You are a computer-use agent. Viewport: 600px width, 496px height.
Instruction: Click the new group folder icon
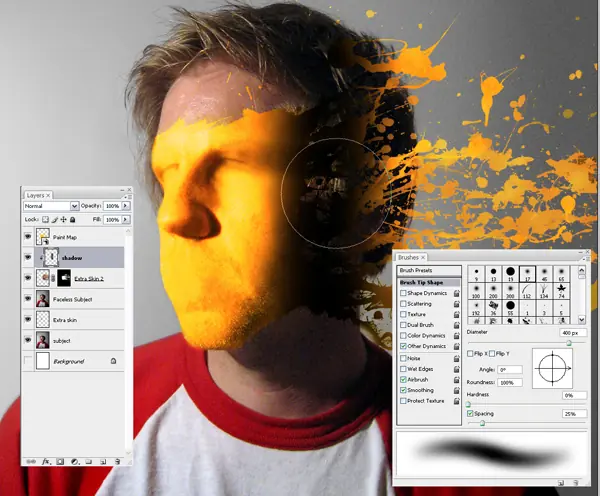(x=88, y=462)
